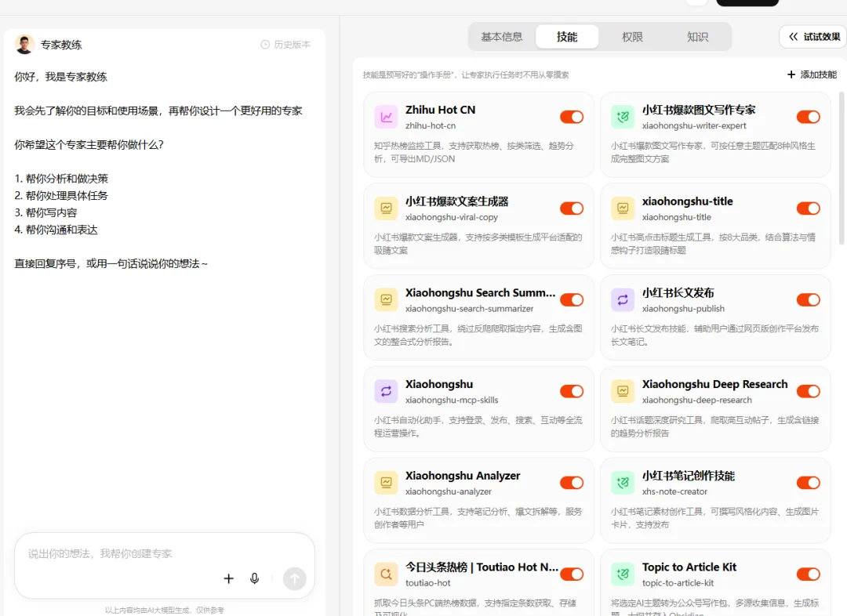Go to the 知识 tab
The width and height of the screenshot is (847, 616).
[697, 37]
